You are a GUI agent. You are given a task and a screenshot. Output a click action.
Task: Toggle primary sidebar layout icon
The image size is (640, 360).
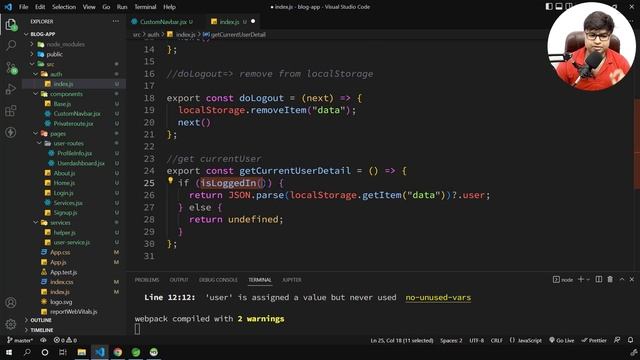click(549, 6)
